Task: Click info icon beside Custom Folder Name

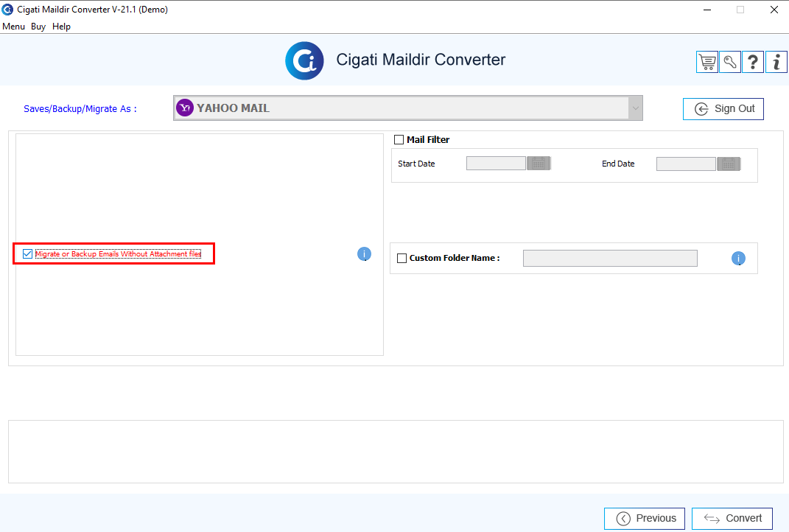Action: 738,258
